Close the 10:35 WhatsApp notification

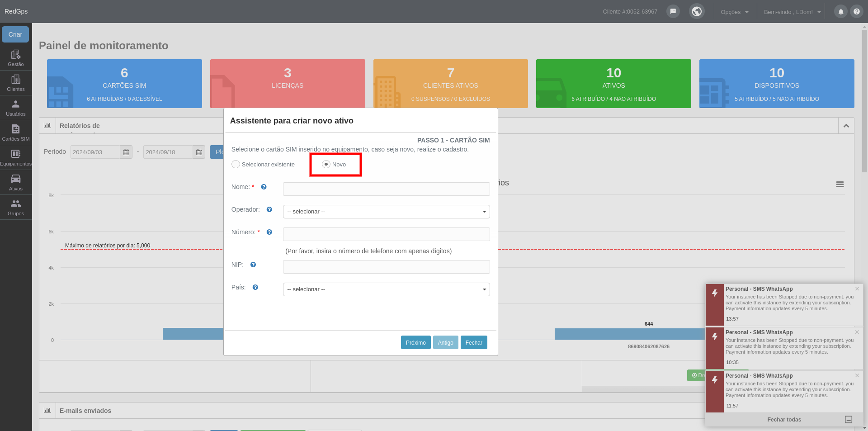coord(857,332)
